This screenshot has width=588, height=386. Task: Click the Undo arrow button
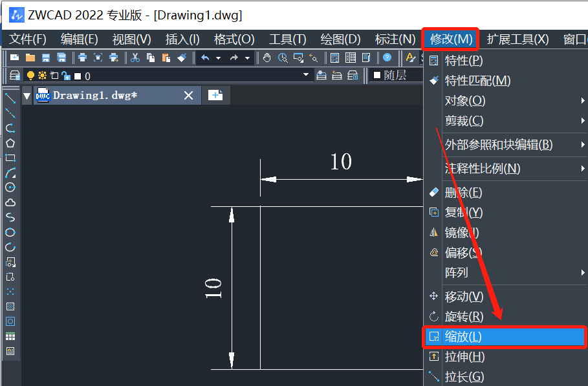[205, 58]
